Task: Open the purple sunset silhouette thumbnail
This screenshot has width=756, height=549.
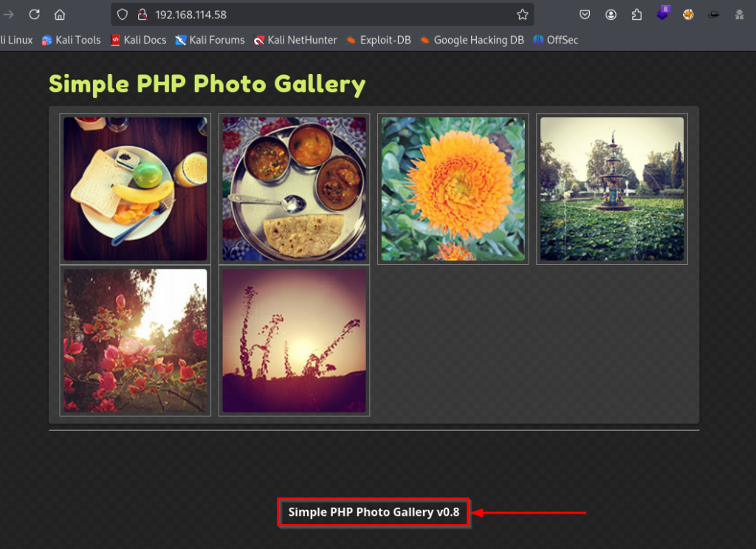Action: (294, 341)
